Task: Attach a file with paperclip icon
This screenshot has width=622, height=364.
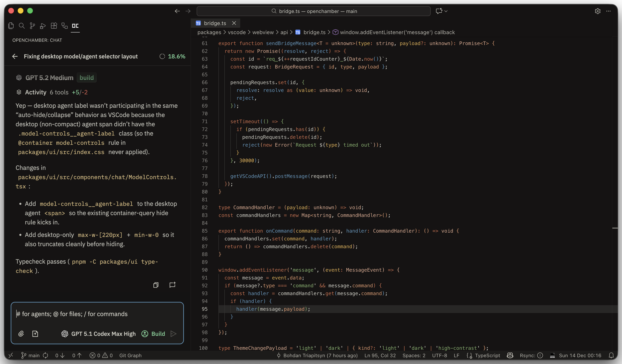Action: (x=21, y=334)
